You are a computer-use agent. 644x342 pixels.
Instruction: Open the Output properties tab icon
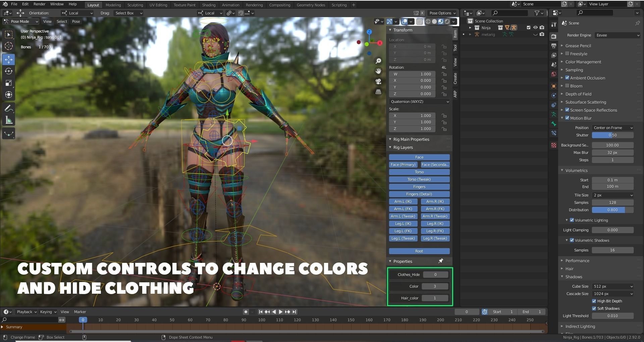coord(554,46)
